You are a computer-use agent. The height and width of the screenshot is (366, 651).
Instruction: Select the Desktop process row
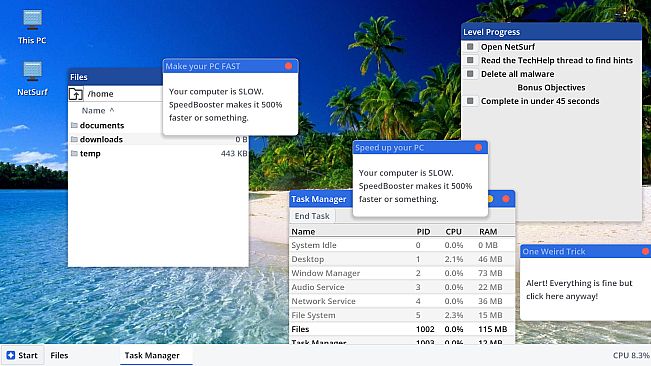pyautogui.click(x=402, y=259)
